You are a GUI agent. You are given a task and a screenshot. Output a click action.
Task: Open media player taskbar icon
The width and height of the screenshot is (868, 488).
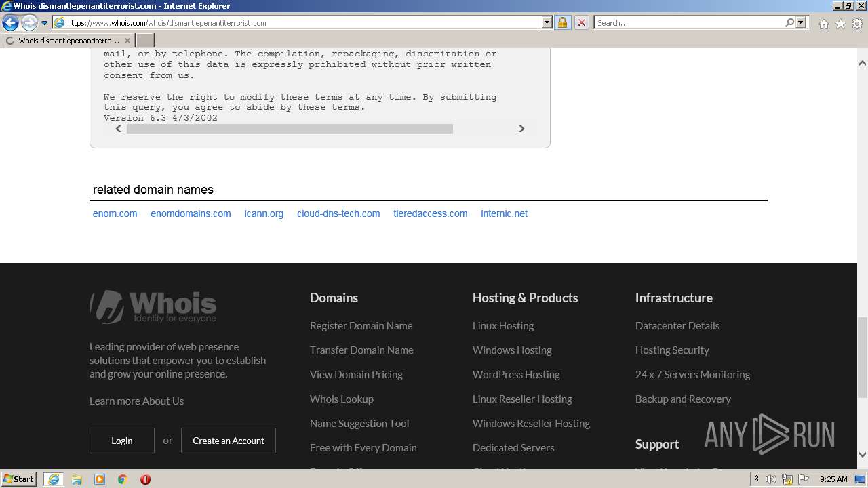click(x=100, y=479)
